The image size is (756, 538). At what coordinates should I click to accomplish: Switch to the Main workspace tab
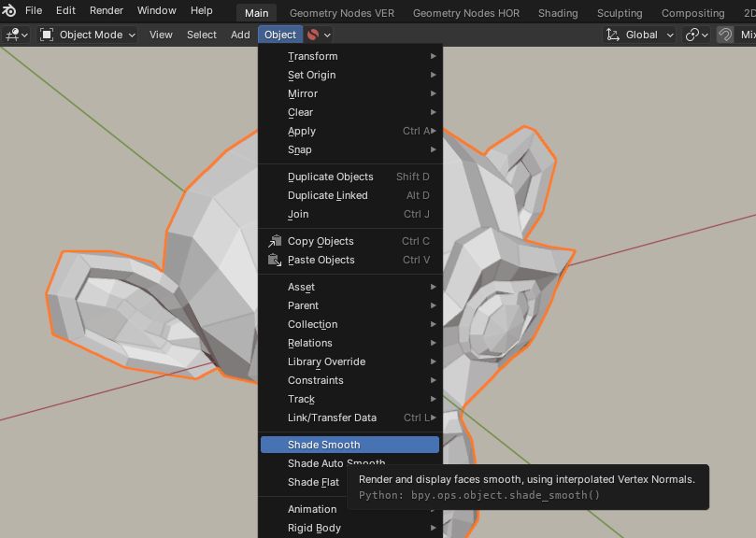click(x=256, y=13)
